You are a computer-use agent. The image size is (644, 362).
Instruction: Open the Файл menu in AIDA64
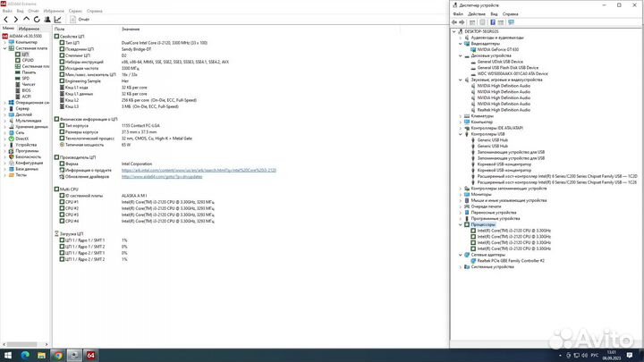[7, 11]
